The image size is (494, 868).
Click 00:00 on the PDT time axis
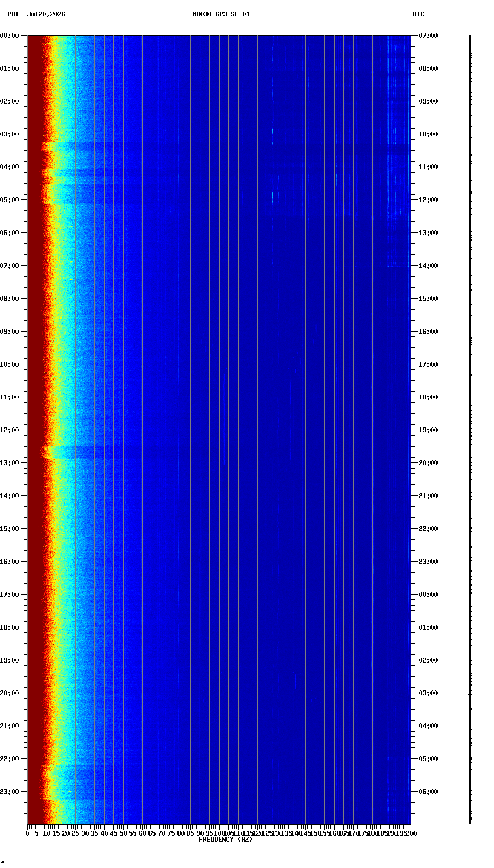9,36
